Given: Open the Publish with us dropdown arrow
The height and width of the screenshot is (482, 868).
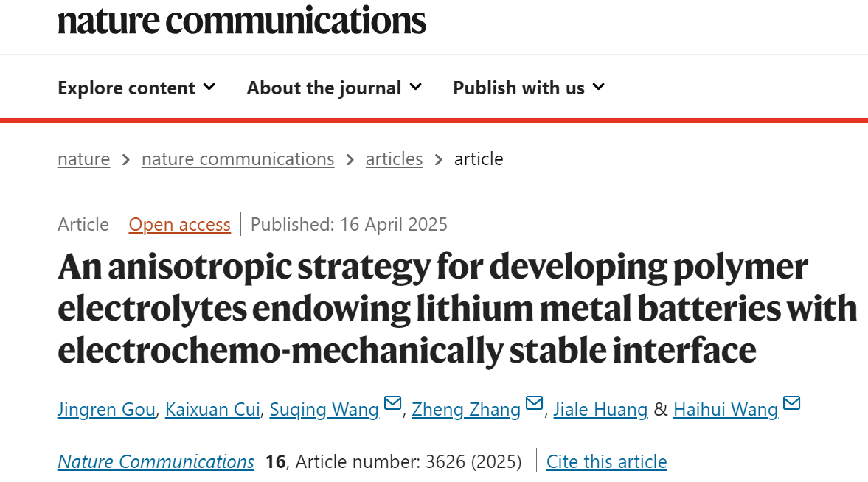Looking at the screenshot, I should tap(598, 87).
